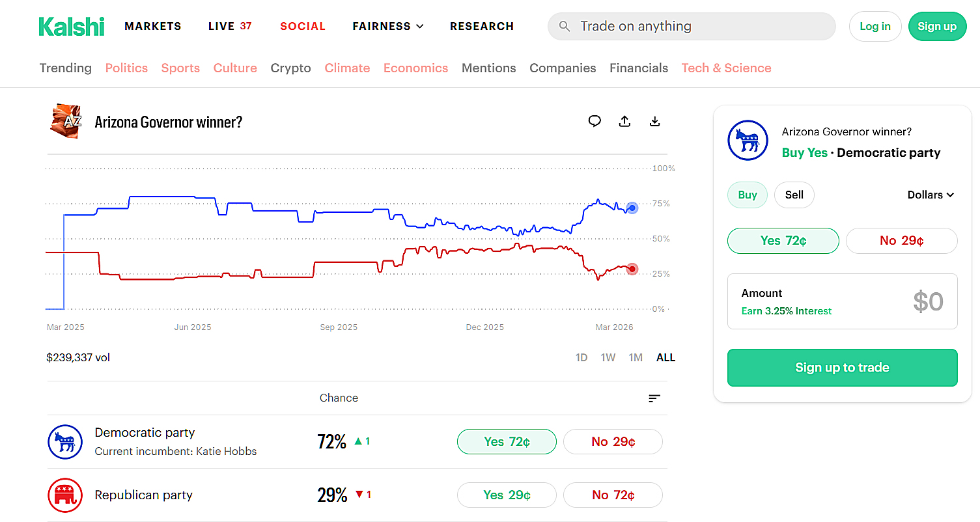
Task: Open the comment bubble icon above the chart
Action: [595, 121]
